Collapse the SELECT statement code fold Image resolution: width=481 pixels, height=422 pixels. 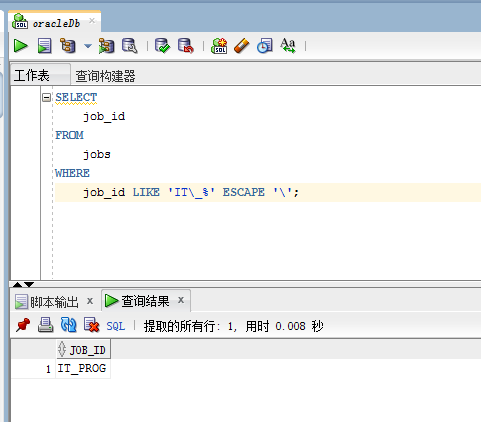click(x=46, y=97)
